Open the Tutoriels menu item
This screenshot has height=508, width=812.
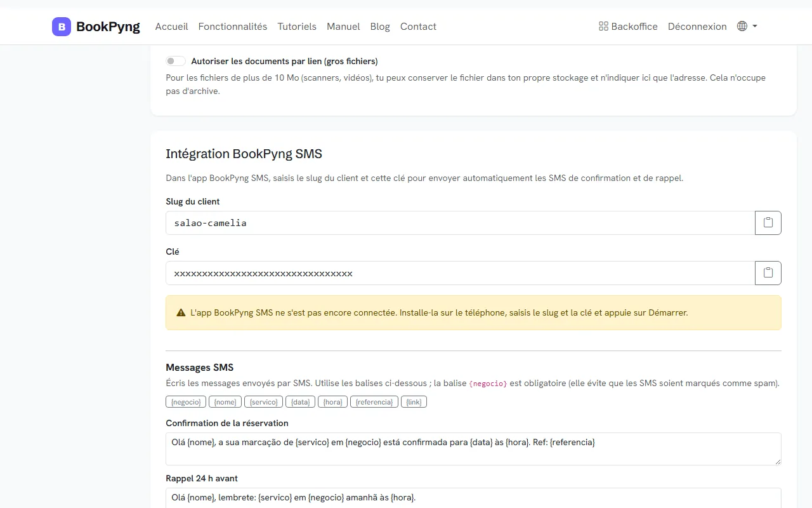point(297,27)
